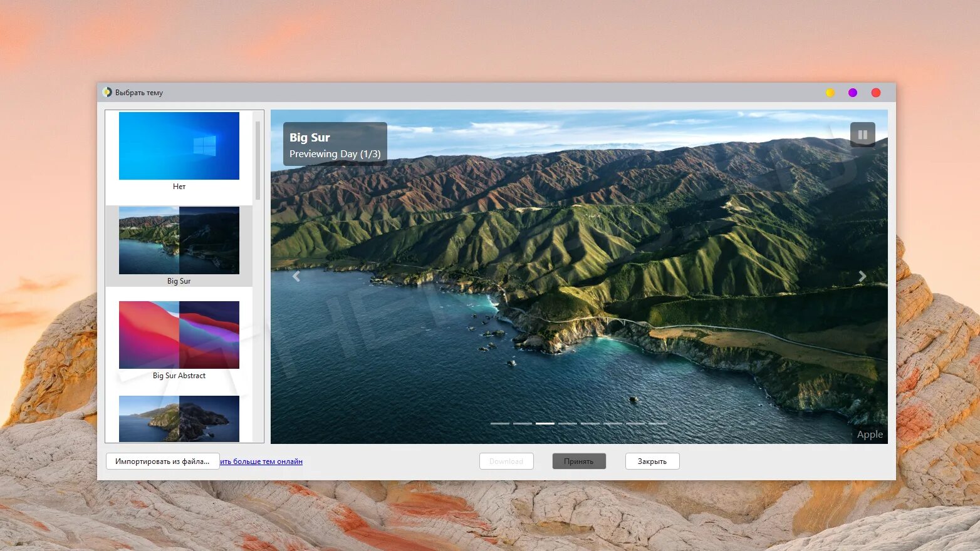Click the highlighted active slide indicator dash

pos(545,423)
